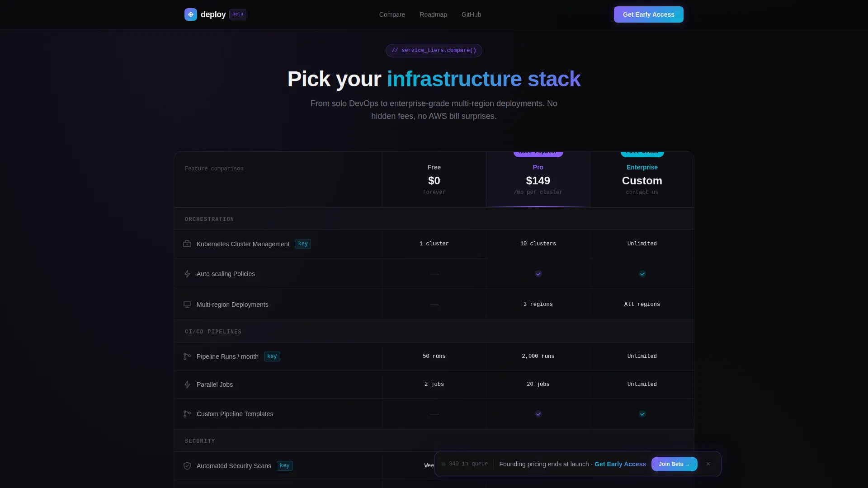This screenshot has height=488, width=868.
Task: Click the Unlimited cell for Parallel Jobs
Action: [x=642, y=385]
